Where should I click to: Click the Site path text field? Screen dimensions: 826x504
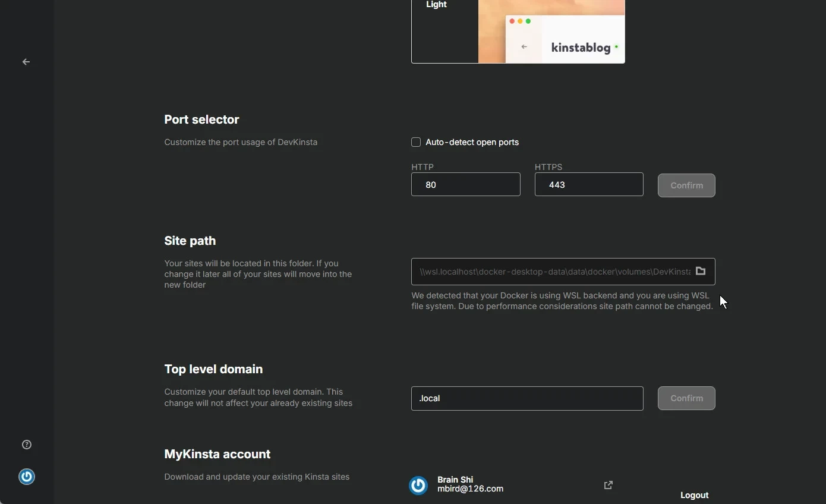point(553,272)
